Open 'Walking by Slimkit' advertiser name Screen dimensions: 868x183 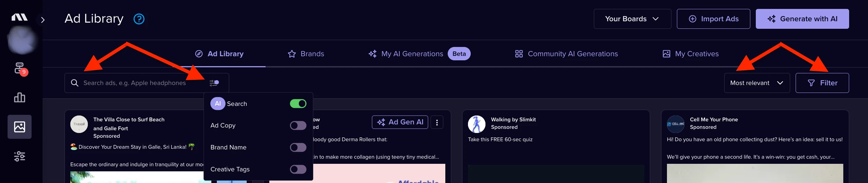(513, 120)
